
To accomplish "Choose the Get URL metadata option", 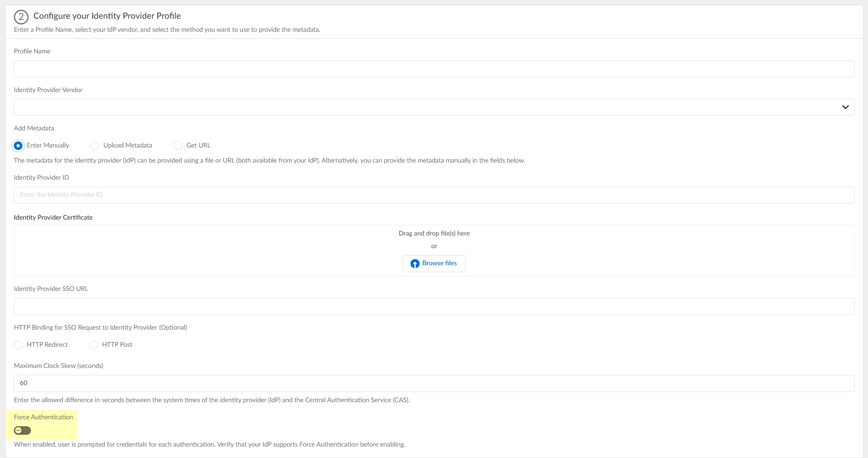I will pos(178,145).
